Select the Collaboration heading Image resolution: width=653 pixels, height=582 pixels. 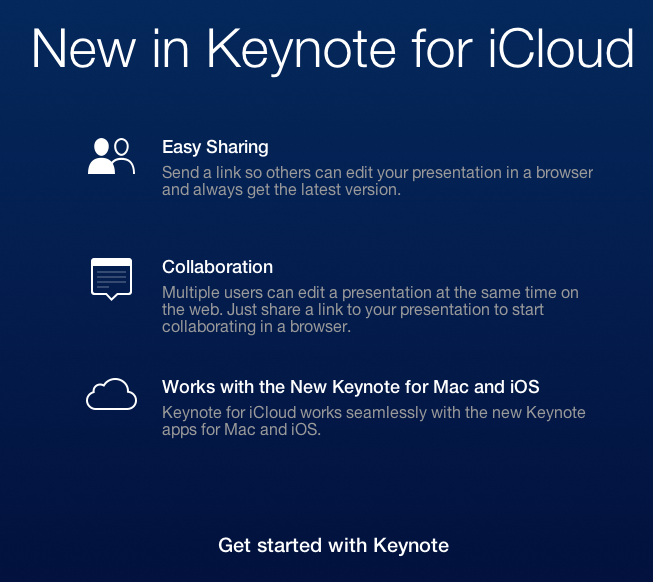pos(217,267)
